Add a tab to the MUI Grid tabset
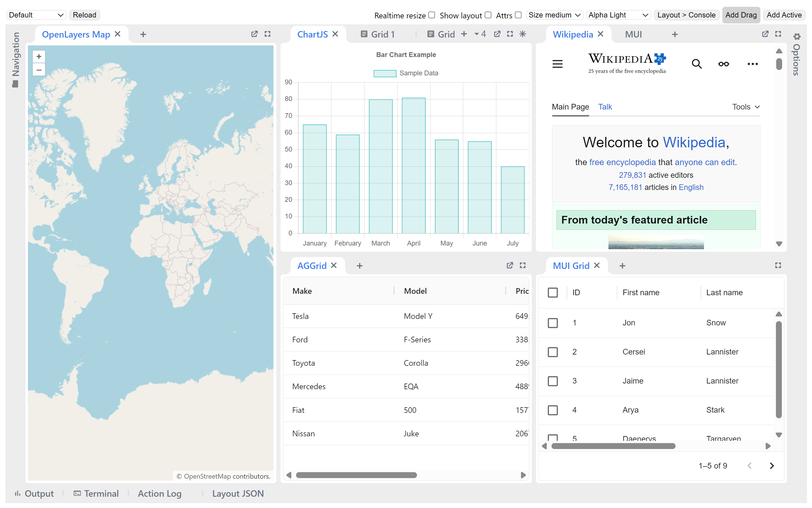This screenshot has height=508, width=812. pos(623,266)
